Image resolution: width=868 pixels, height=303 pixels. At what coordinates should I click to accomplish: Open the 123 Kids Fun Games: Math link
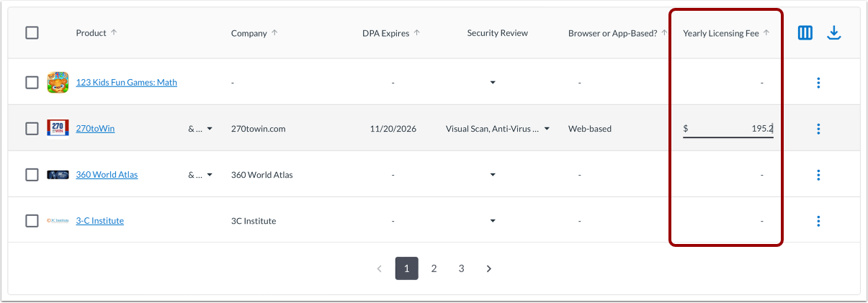pos(126,83)
